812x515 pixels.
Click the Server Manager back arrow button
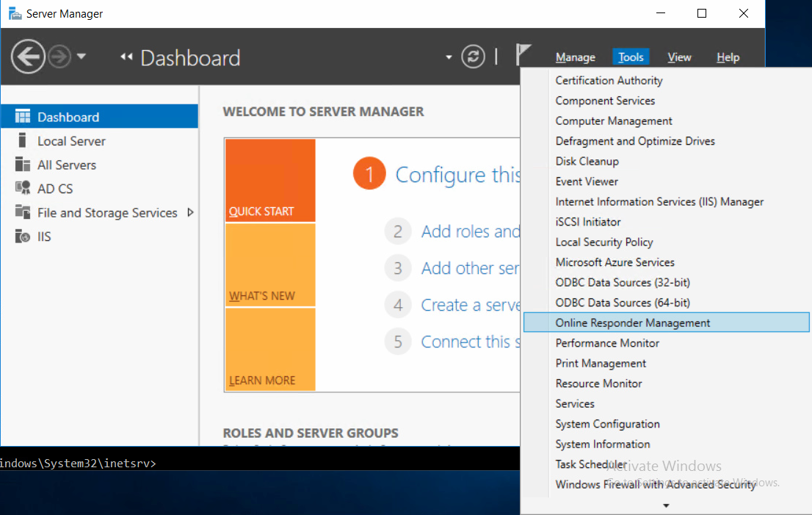click(x=28, y=57)
